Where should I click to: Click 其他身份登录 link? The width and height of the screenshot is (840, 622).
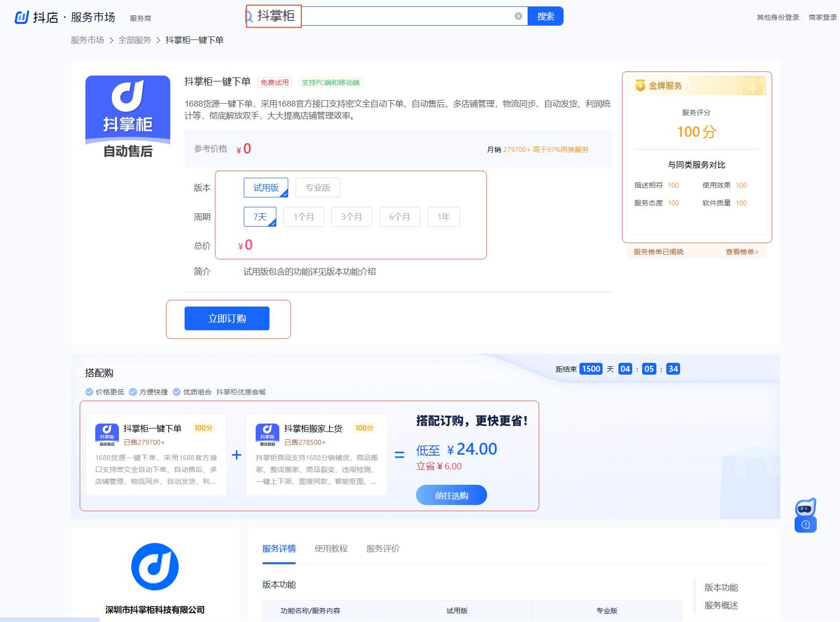coord(778,17)
